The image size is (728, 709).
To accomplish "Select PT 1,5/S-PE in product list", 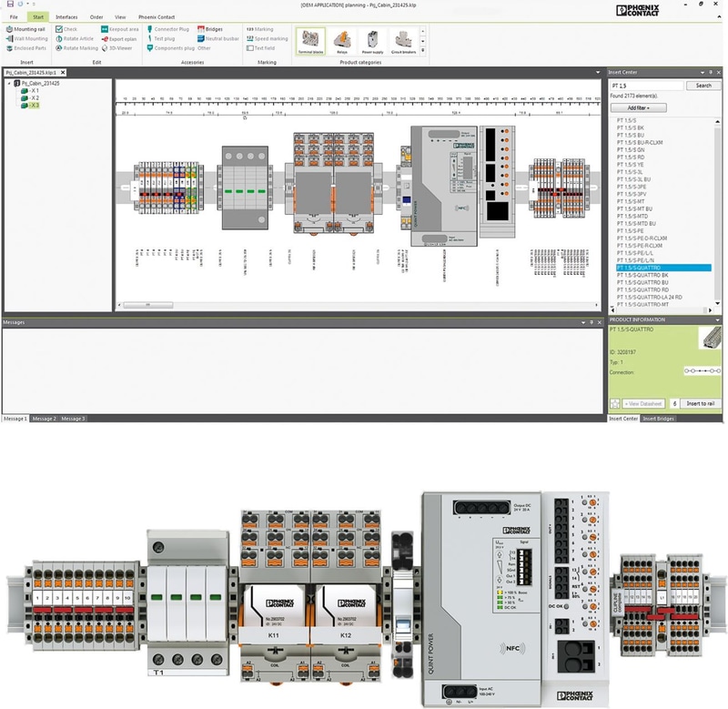I will 630,231.
